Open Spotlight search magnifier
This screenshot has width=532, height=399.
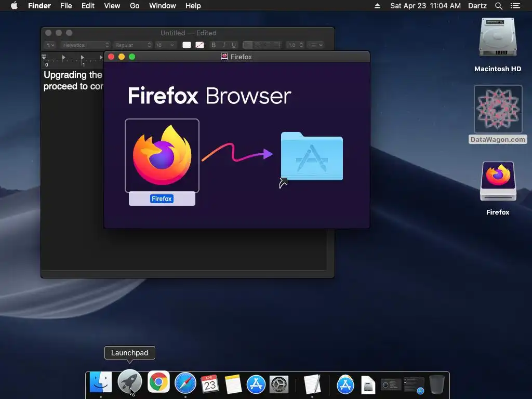tap(498, 6)
